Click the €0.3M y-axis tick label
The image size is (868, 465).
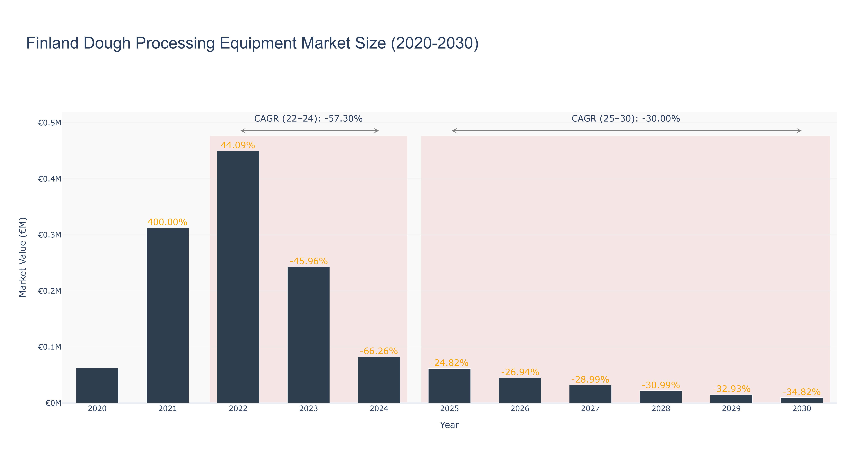(x=50, y=235)
